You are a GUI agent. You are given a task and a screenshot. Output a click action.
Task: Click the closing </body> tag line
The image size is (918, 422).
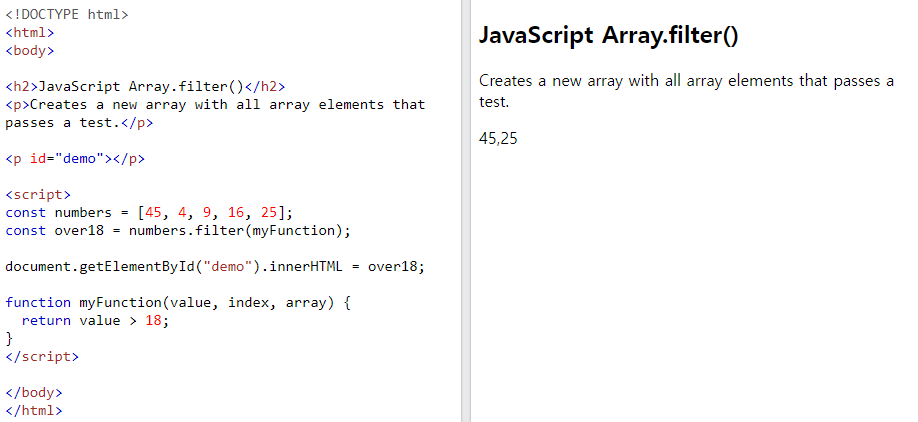(34, 393)
